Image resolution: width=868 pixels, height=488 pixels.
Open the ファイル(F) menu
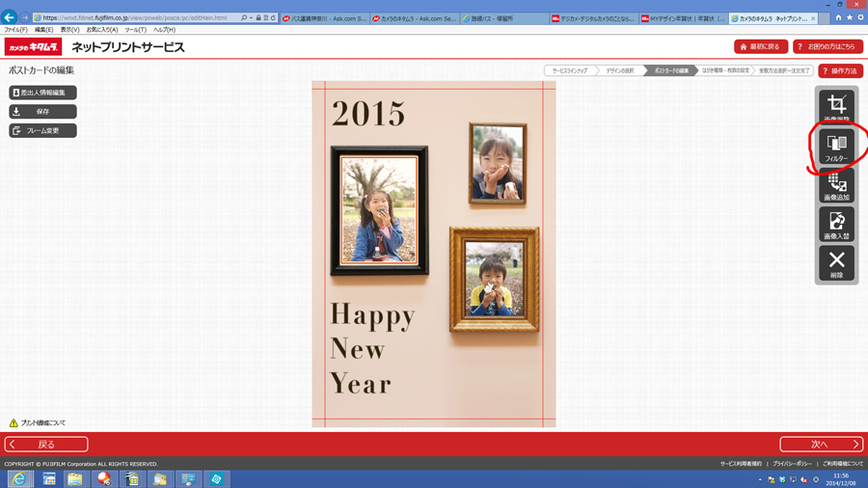[x=15, y=30]
